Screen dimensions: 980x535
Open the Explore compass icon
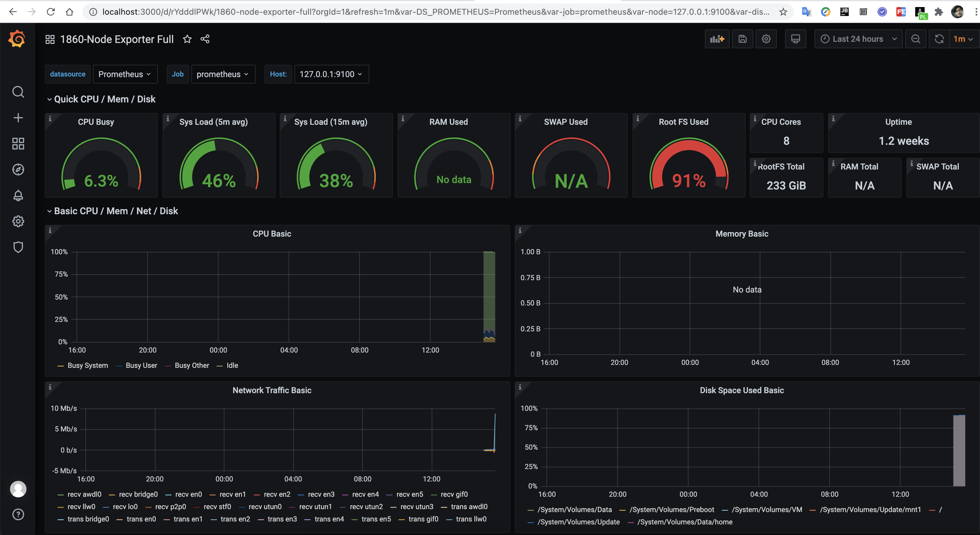tap(18, 170)
